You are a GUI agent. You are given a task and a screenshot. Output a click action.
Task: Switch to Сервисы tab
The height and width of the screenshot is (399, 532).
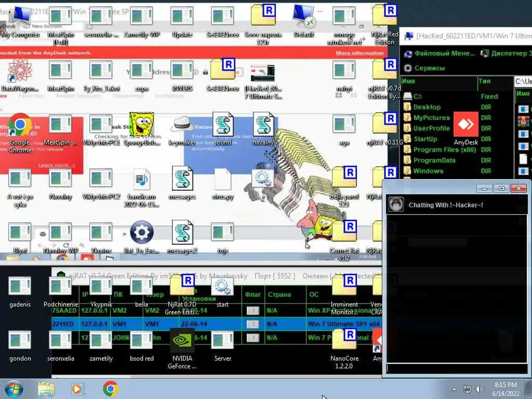(x=424, y=68)
